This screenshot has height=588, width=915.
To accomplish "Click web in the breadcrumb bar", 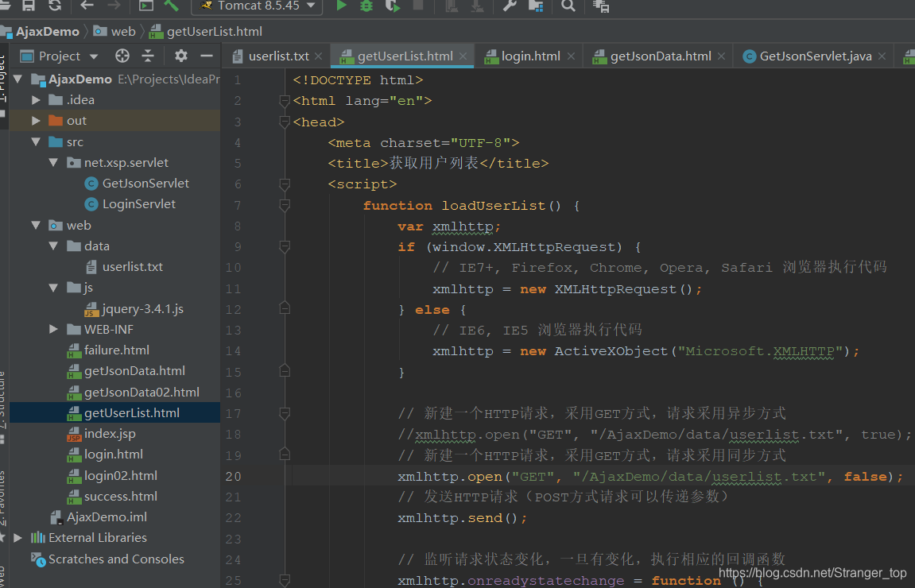I will pos(115,32).
